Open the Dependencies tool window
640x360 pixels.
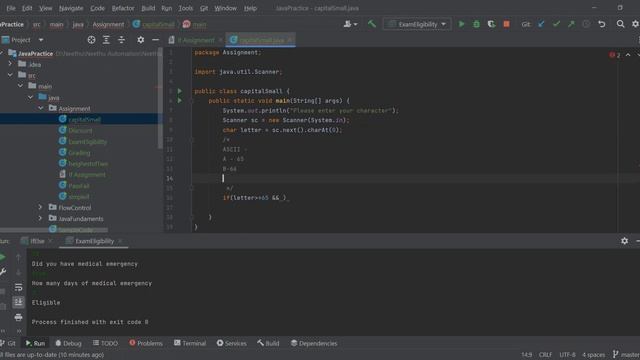pos(314,343)
